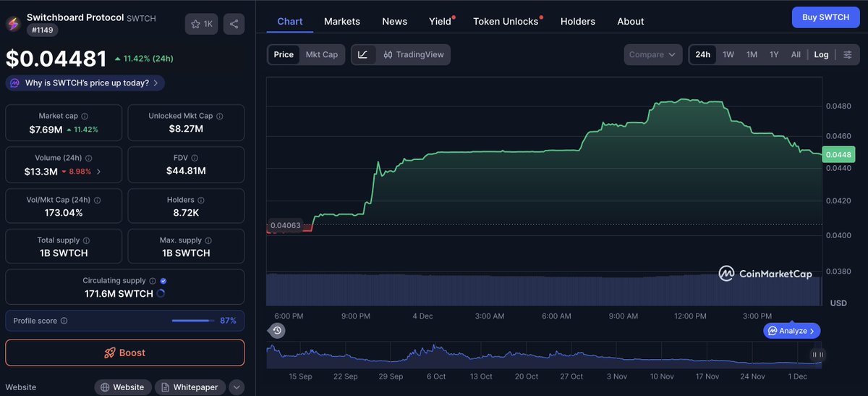Click the Circulating supply verified badge
The image size is (868, 396).
(163, 281)
